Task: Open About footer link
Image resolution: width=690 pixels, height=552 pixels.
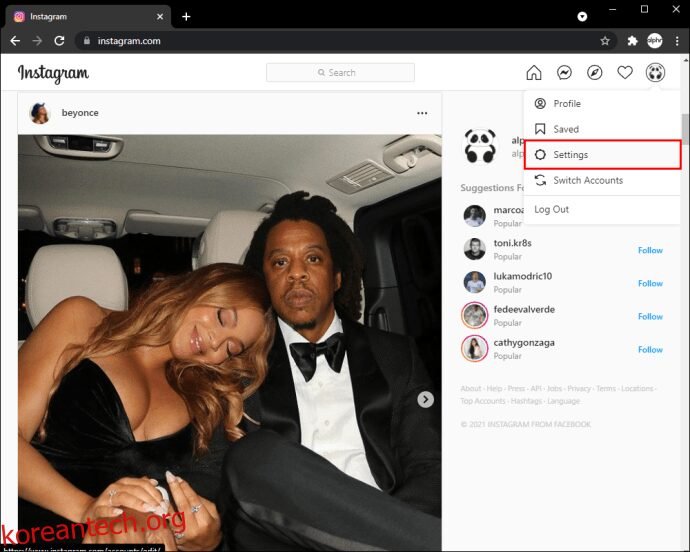Action: (470, 388)
